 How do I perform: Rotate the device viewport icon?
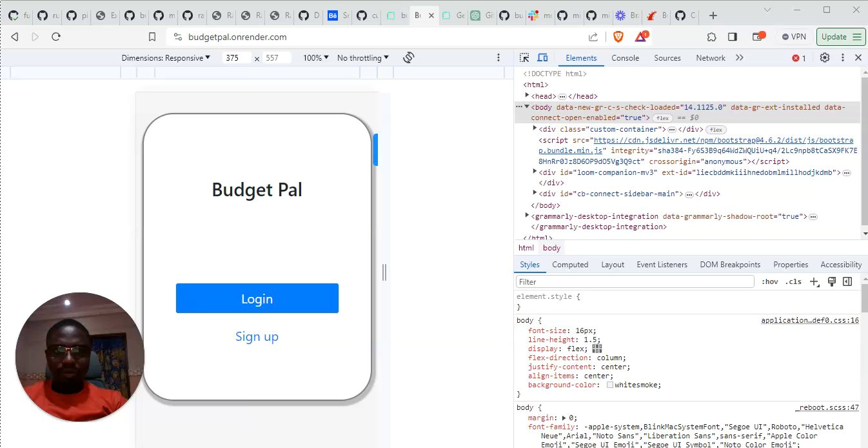408,57
